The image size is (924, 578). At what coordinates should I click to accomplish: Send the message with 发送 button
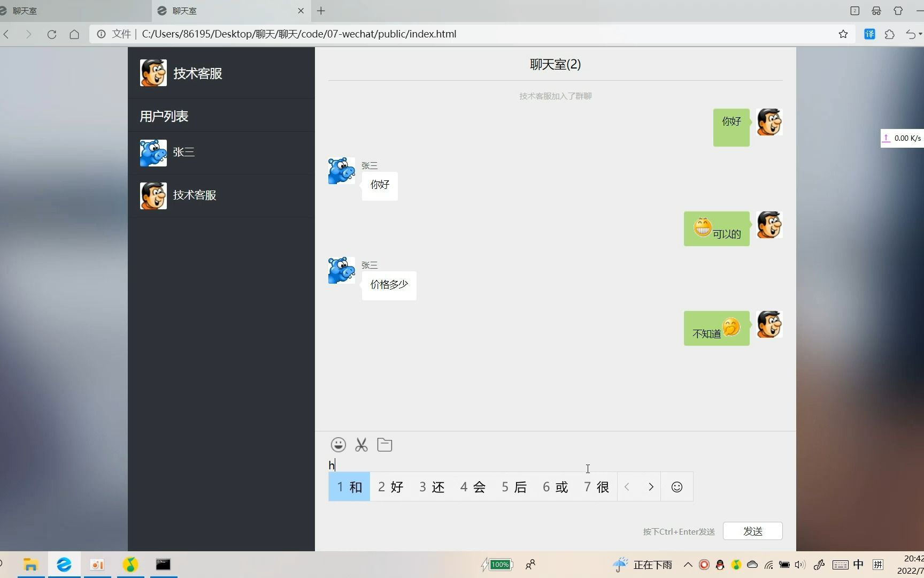tap(752, 531)
